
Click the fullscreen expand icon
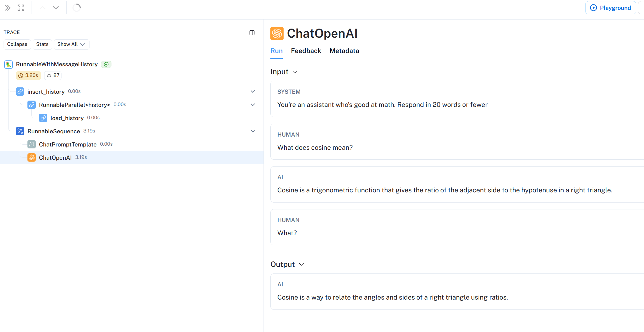click(x=21, y=8)
